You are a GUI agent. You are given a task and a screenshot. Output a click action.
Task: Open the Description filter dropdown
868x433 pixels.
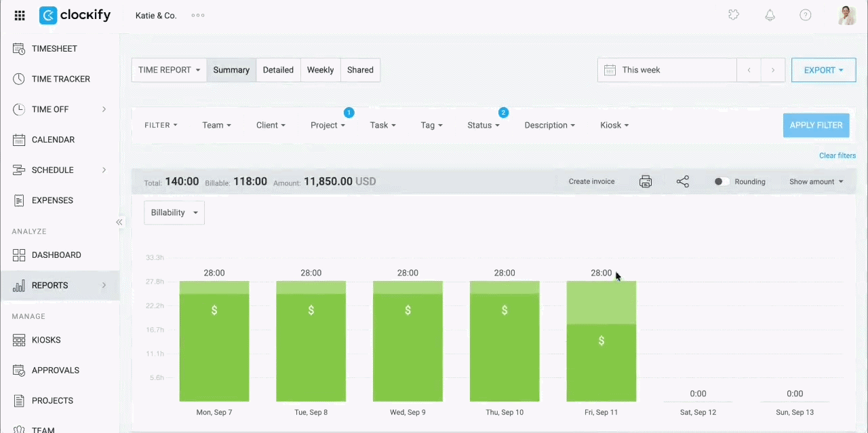point(549,125)
